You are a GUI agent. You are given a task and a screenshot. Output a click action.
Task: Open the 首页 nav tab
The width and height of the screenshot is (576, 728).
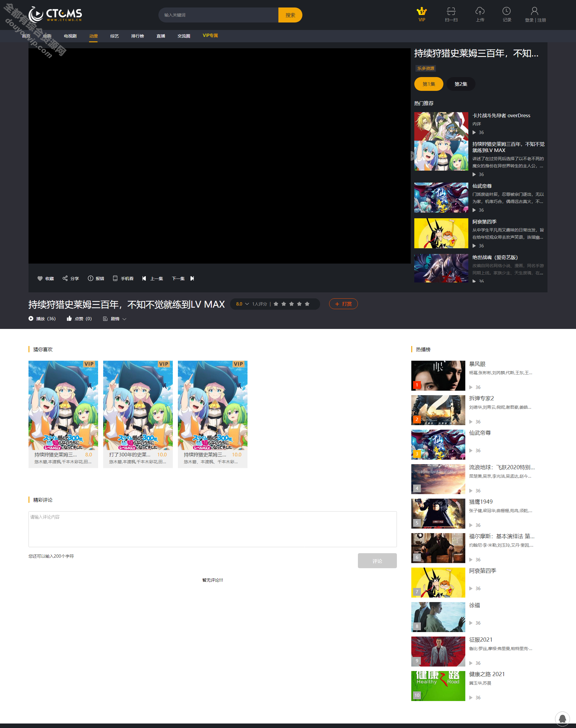26,36
